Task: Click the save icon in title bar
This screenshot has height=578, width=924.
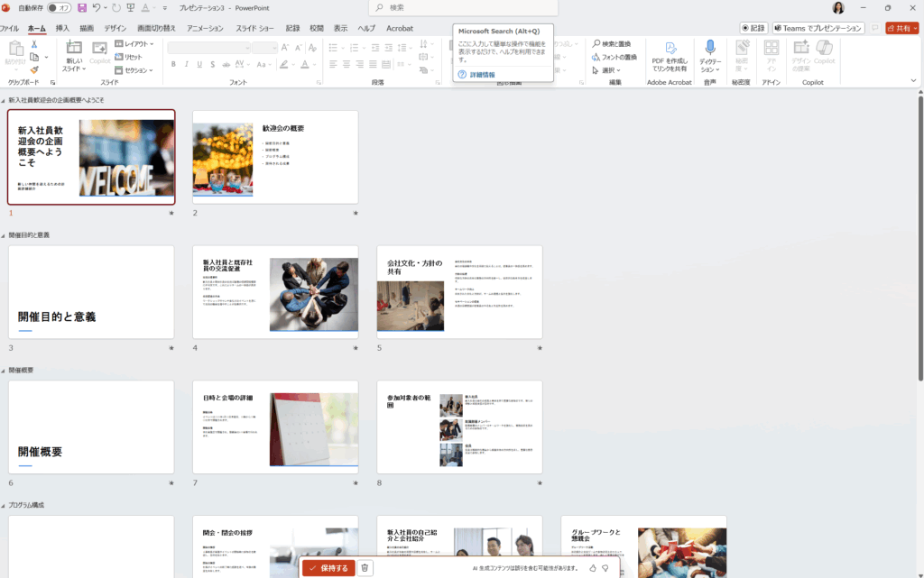Action: coord(82,7)
